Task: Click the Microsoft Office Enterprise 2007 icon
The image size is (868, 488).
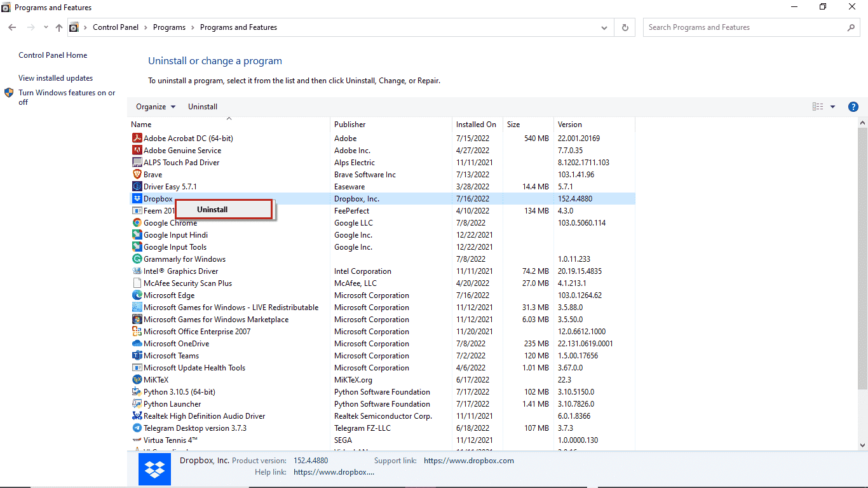Action: 137,331
